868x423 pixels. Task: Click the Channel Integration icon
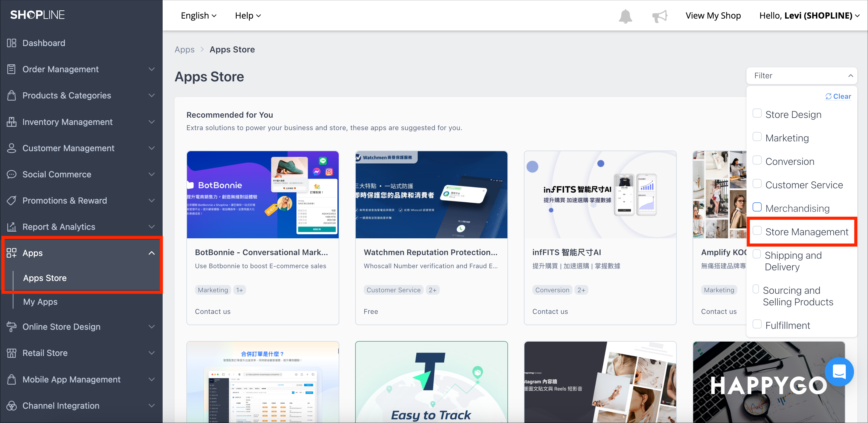12,405
